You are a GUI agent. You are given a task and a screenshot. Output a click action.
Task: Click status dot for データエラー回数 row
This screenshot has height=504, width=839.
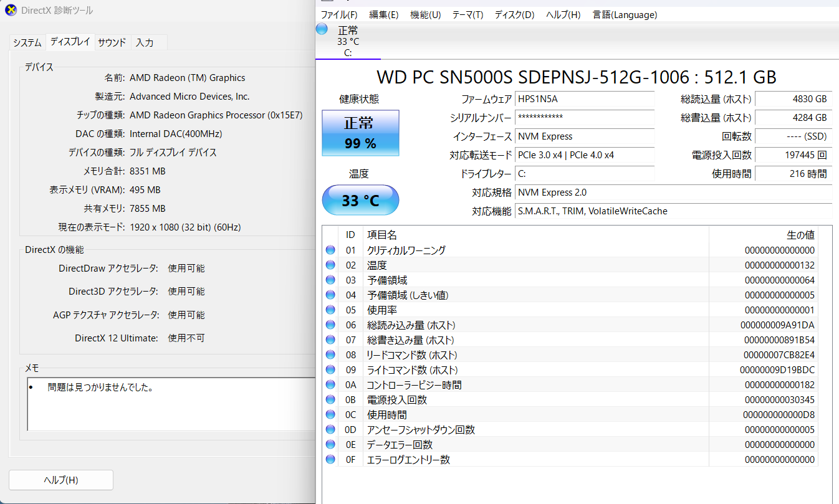point(330,445)
